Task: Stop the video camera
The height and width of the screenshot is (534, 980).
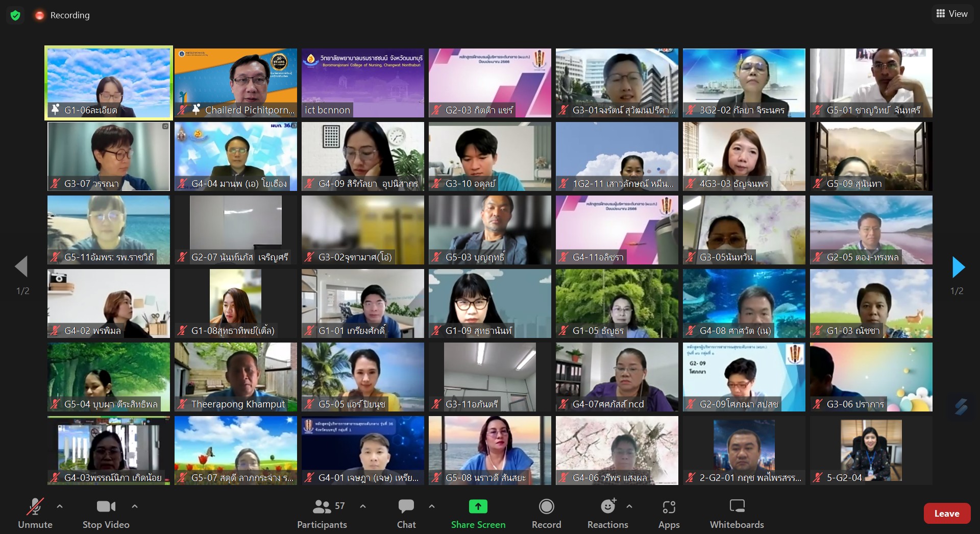Action: (x=106, y=507)
